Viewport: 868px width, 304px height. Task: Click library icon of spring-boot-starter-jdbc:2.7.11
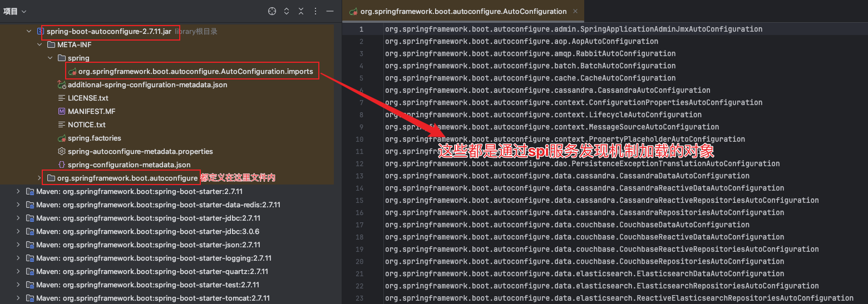pos(29,218)
